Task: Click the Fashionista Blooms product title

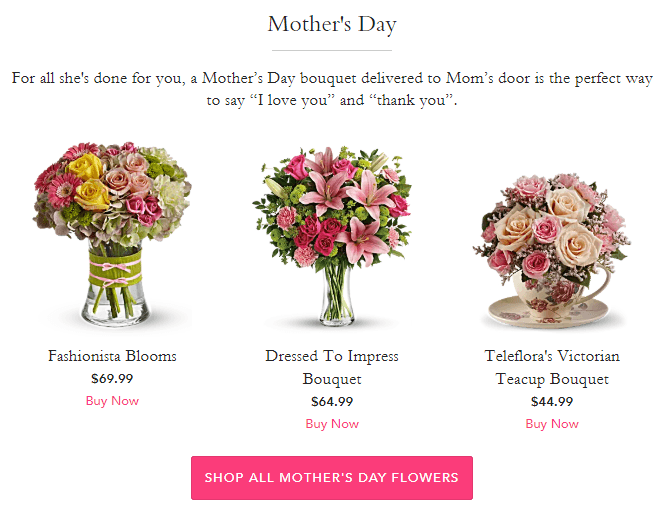Action: click(x=112, y=356)
